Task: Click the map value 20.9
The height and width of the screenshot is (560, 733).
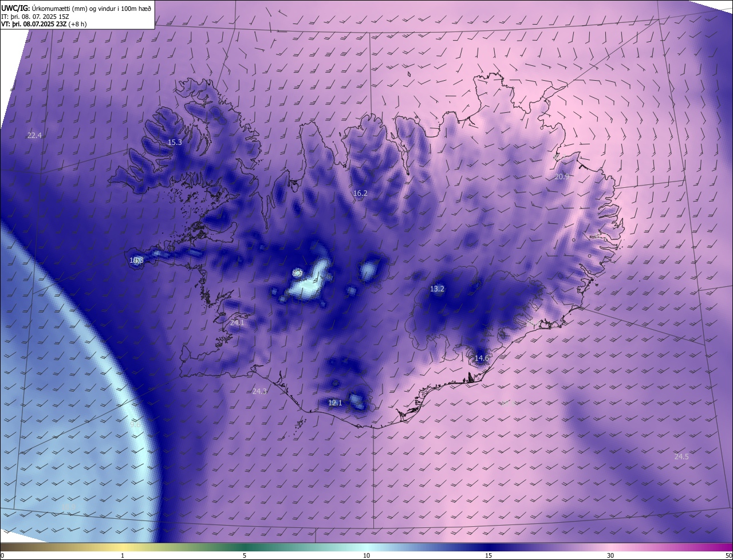Action: tap(562, 177)
